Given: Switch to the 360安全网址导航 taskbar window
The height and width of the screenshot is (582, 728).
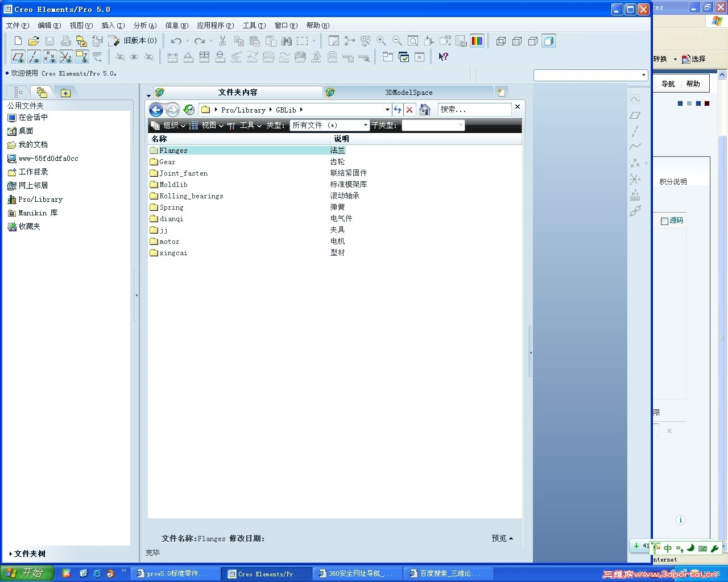Looking at the screenshot, I should (357, 574).
